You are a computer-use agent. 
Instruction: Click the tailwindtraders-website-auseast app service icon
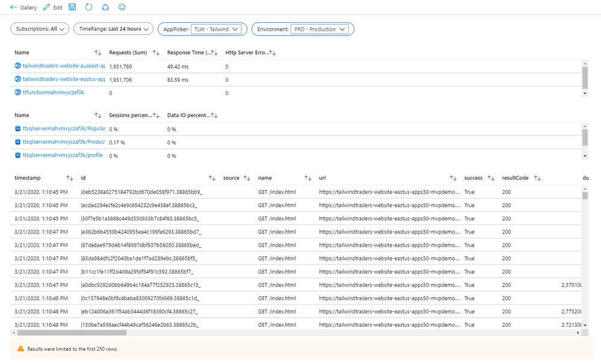click(17, 66)
